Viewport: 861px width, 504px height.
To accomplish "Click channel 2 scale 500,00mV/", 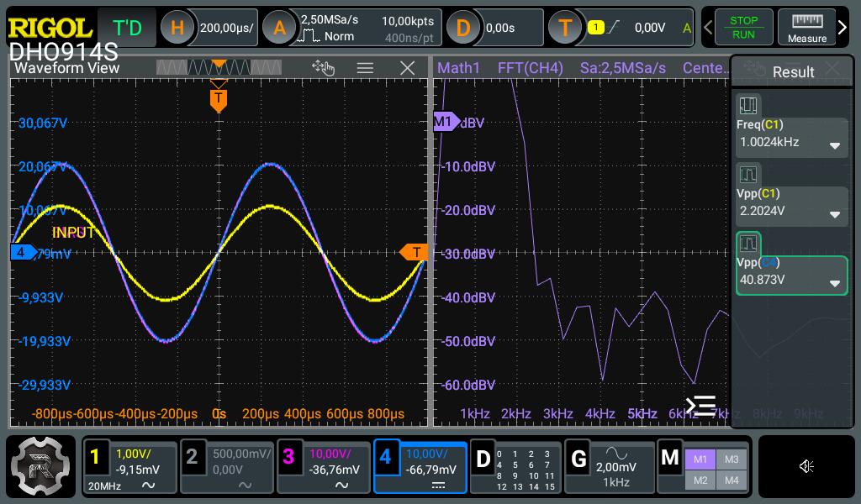I will tap(241, 454).
